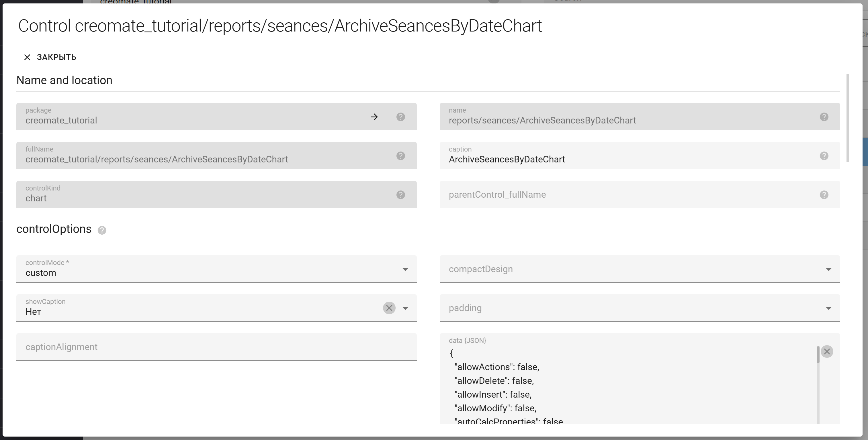Click help icon in parentControl_fullName field
The image size is (868, 440).
click(x=824, y=195)
